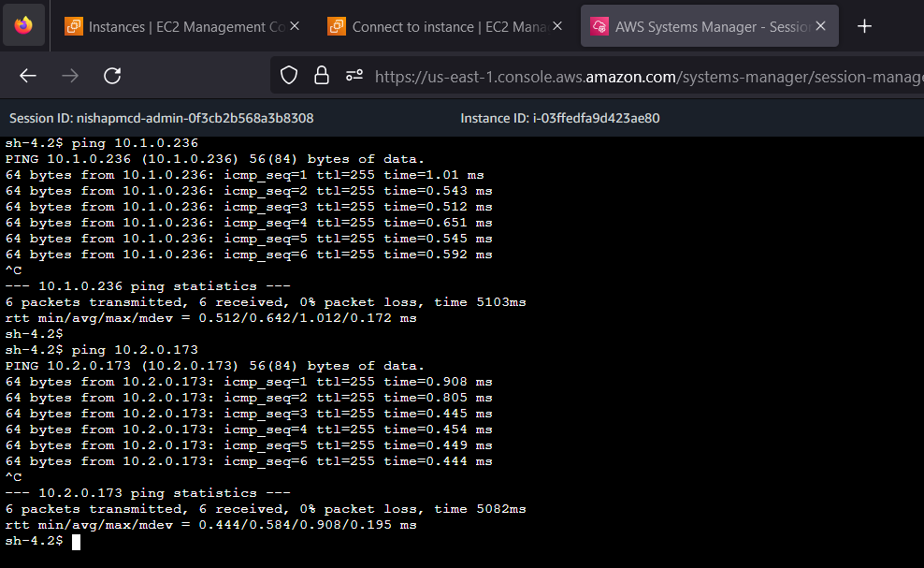Click the terminal cursor at the last prompt

point(77,541)
